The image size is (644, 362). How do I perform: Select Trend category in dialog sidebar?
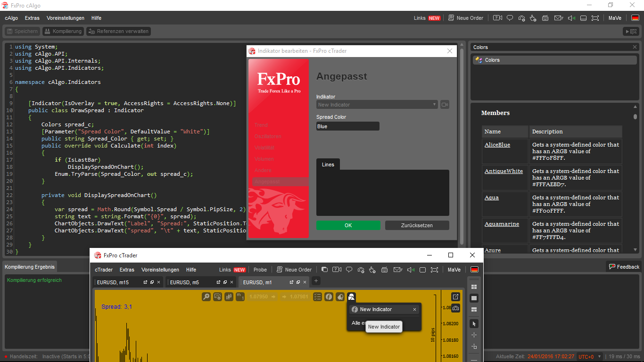[x=261, y=125]
